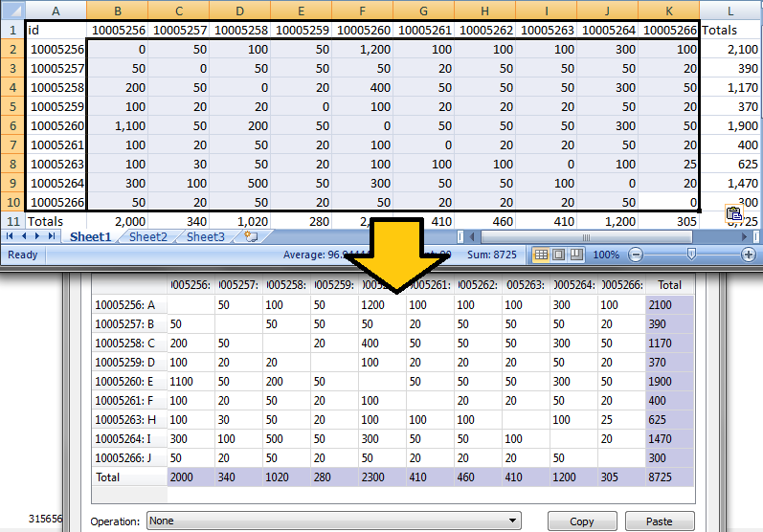Select the 10005266 column header in row 1
Image resolution: width=763 pixels, height=532 pixels.
[668, 31]
